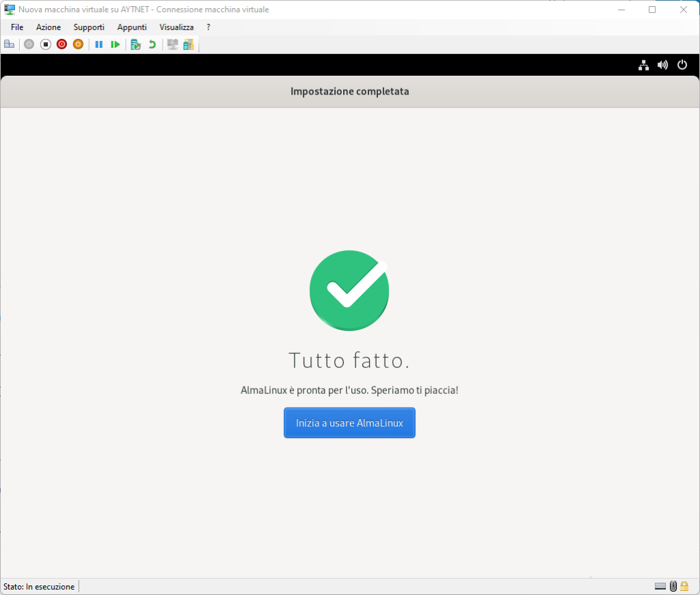
Task: Open the Appunti menu
Action: [x=132, y=27]
